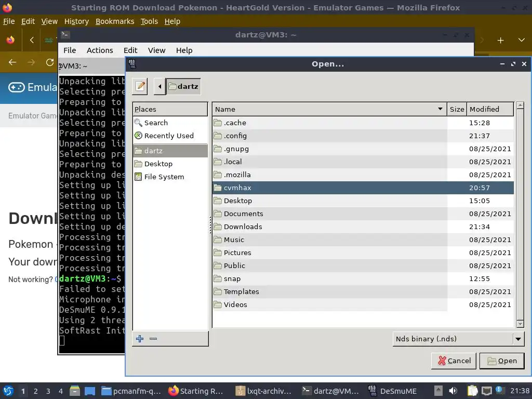Select the Downloads folder icon
This screenshot has width=532, height=399.
218,227
